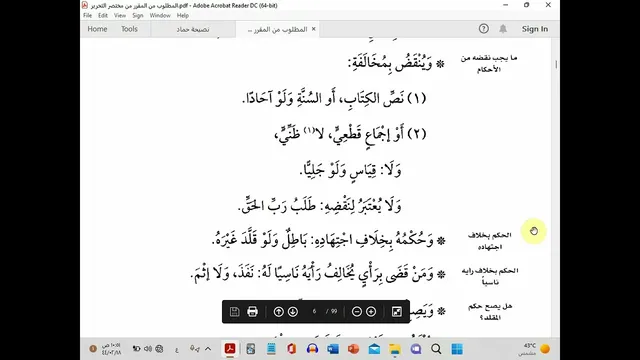The width and height of the screenshot is (640, 360).
Task: Click the line ولا: قياس ولو جليًا
Action: (351, 170)
